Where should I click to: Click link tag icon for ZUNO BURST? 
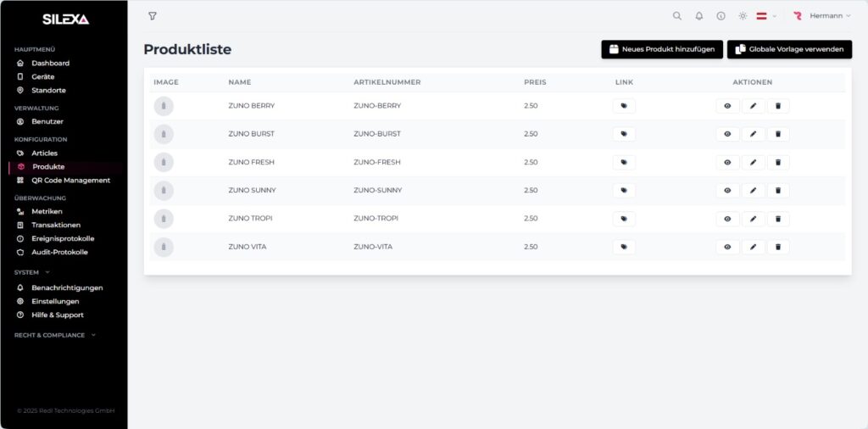pos(624,134)
